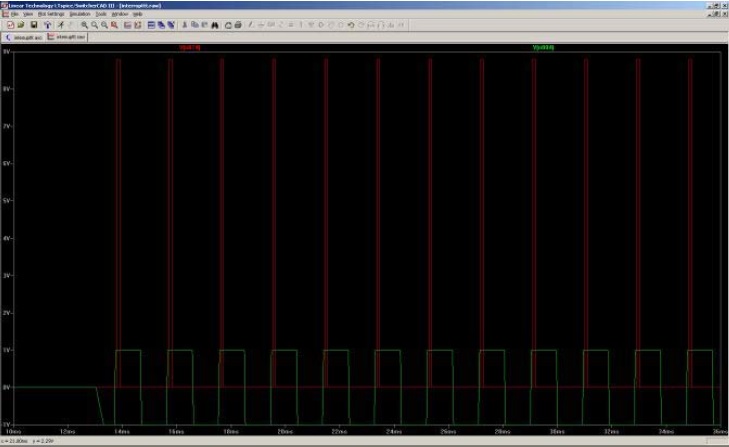
Task: Click the Tile Windows icon
Action: 151,25
